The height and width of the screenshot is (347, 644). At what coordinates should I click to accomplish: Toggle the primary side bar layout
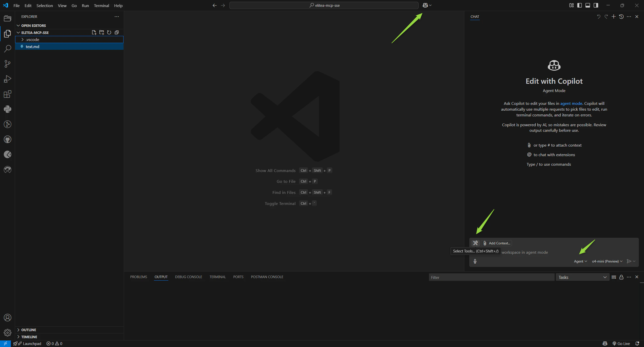(579, 5)
